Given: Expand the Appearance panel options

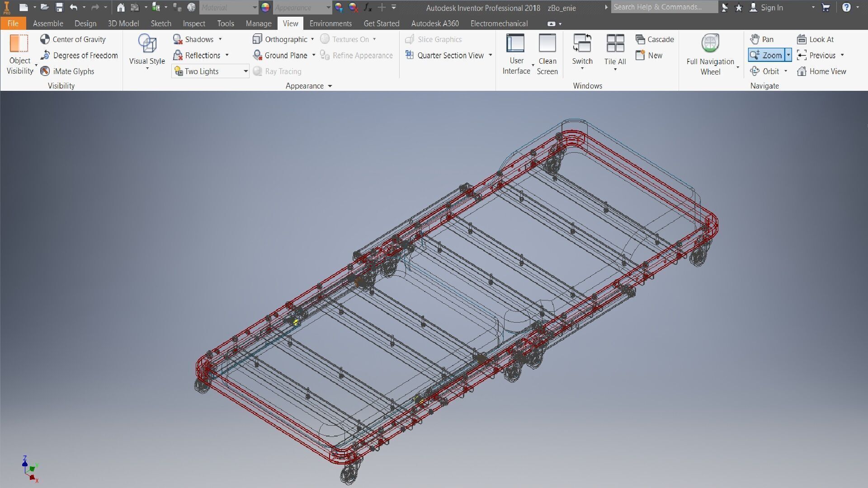Looking at the screenshot, I should tap(330, 86).
